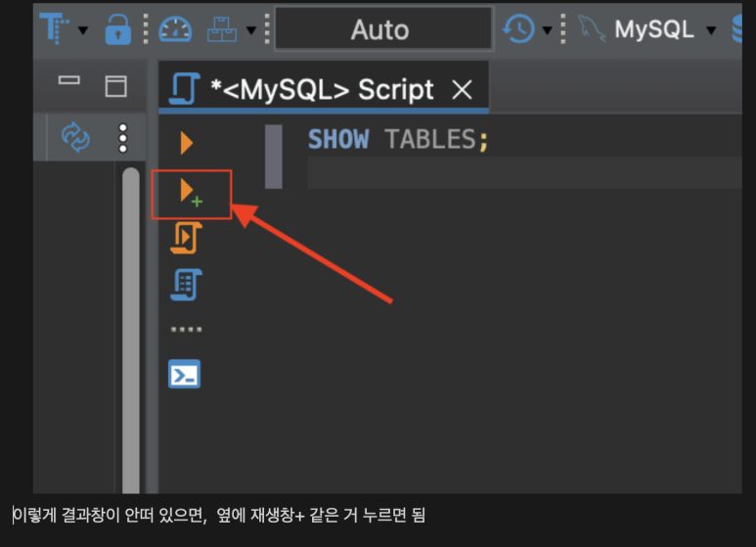
Task: Execute the SQL statement with the plain orange arrow
Action: (187, 143)
